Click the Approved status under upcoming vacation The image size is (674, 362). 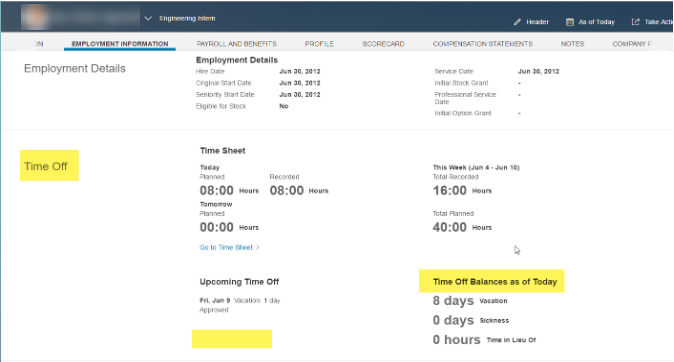point(214,310)
